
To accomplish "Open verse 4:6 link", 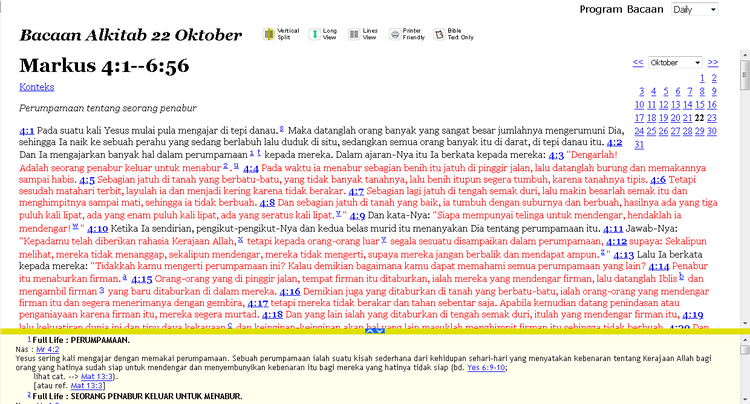I will (658, 180).
